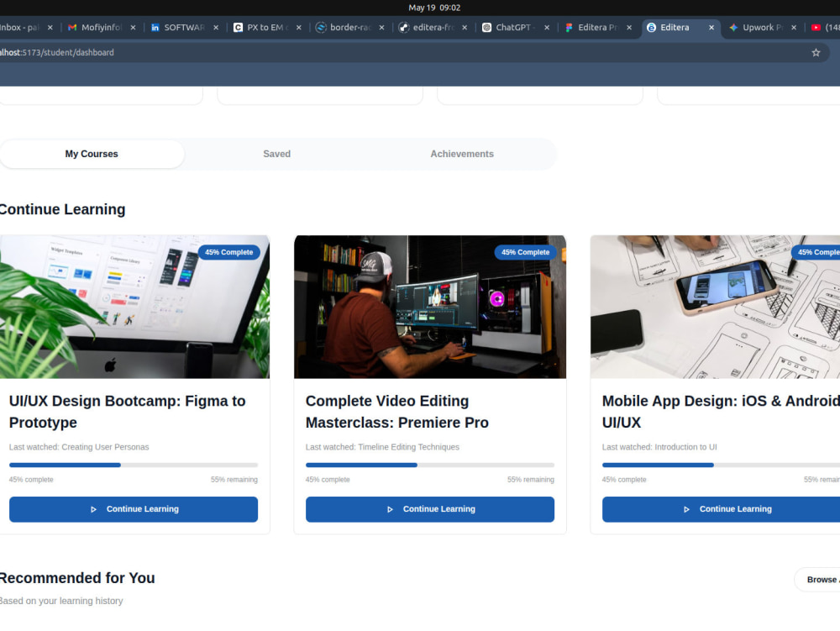The image size is (840, 631).
Task: Click '55% remaining' on UI/UX Bootcamp card
Action: coord(234,480)
